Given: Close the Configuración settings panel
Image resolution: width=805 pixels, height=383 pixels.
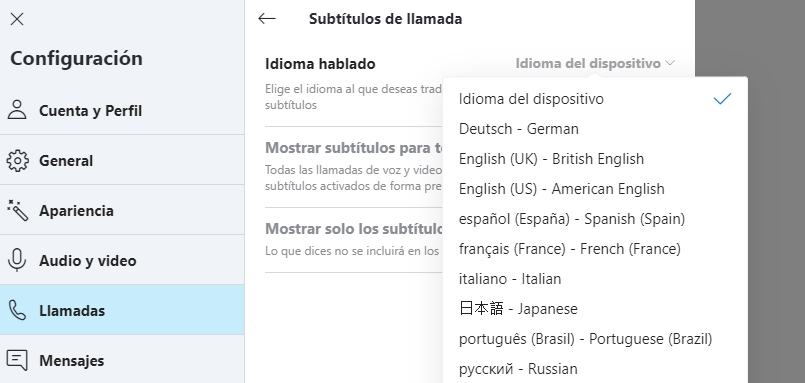Looking at the screenshot, I should [17, 19].
